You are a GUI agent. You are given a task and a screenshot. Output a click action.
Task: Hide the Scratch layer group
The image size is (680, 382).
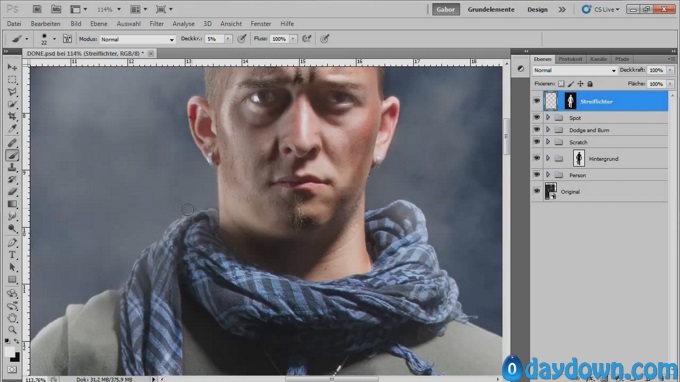[537, 142]
